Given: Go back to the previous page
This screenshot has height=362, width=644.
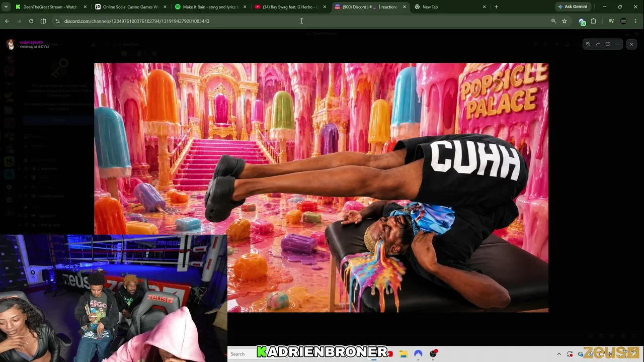Looking at the screenshot, I should (x=7, y=21).
